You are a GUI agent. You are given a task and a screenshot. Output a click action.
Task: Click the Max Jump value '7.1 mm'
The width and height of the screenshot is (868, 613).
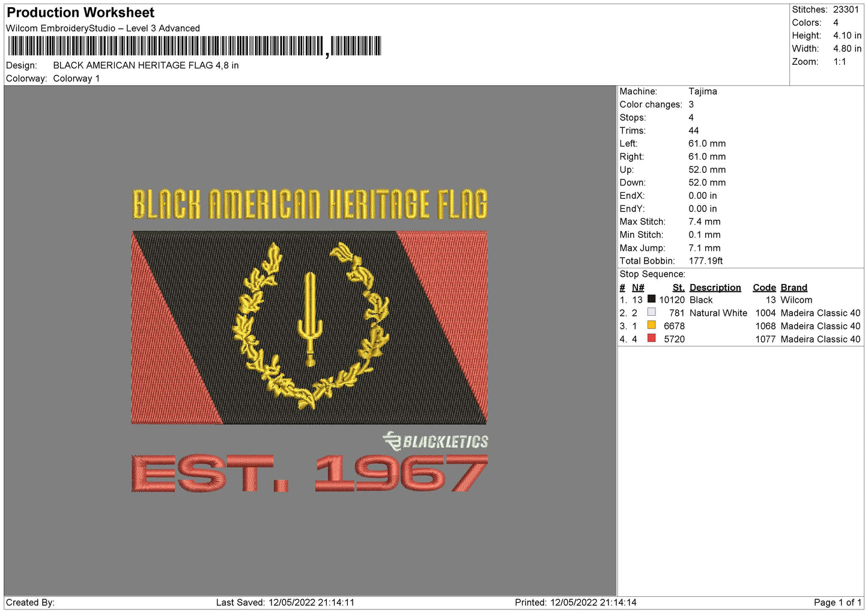[x=705, y=248]
